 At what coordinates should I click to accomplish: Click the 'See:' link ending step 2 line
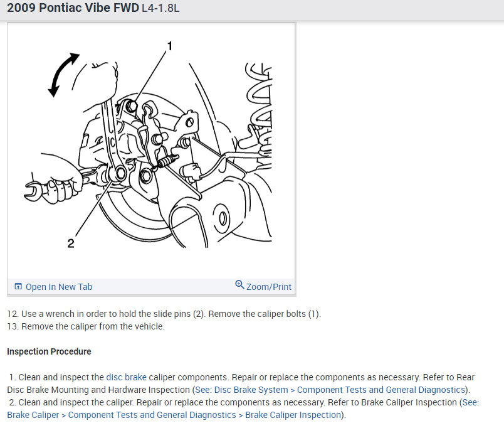[x=471, y=402]
